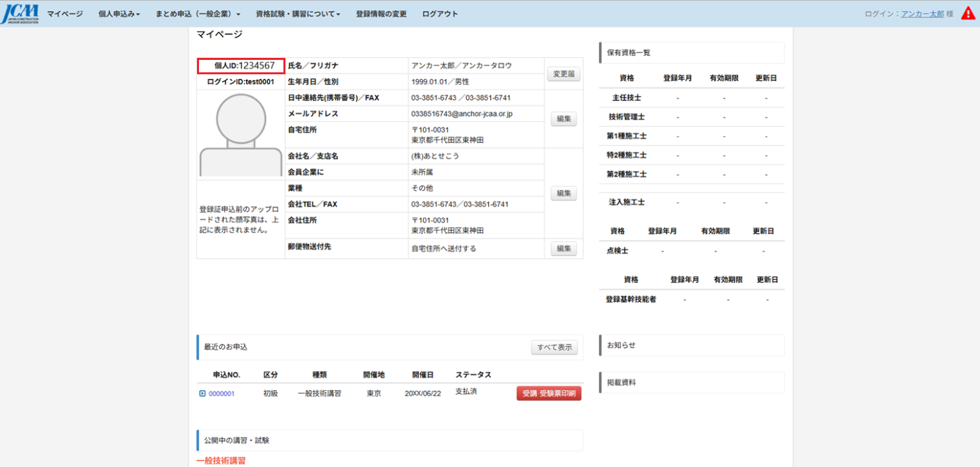Expand 個人申込み dropdown menu
This screenshot has height=467, width=980.
(x=119, y=13)
